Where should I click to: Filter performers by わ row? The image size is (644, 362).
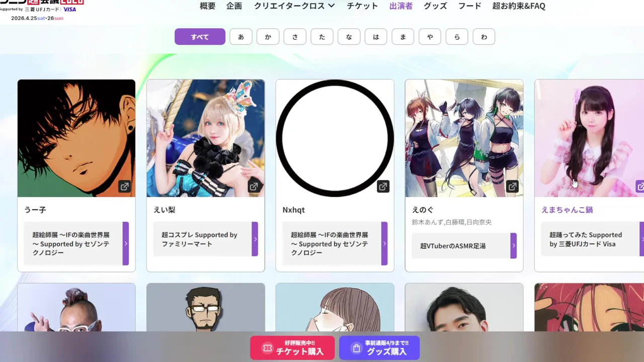click(484, 37)
